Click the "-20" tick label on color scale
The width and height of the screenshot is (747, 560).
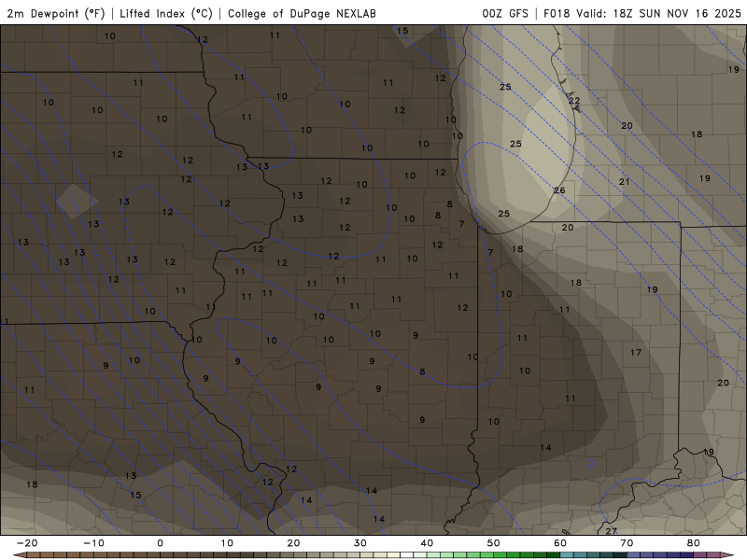click(x=27, y=543)
